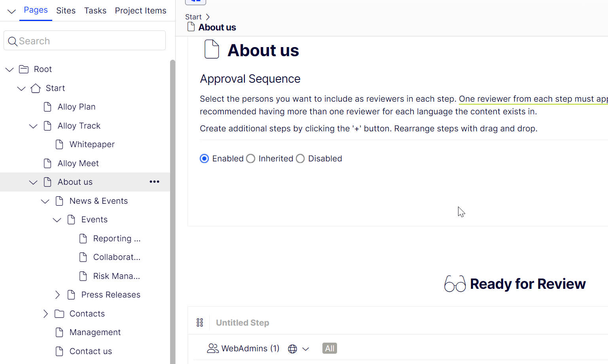Expand the Press Releases tree node
This screenshot has width=608, height=364.
[57, 295]
